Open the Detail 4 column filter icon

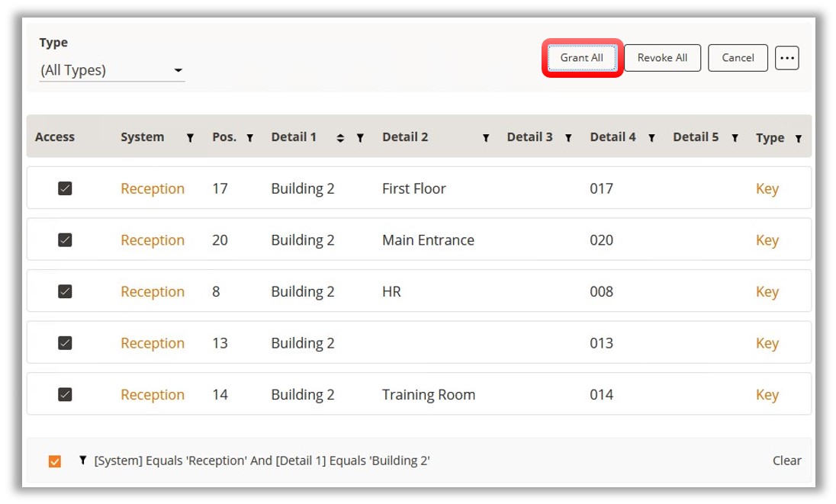pyautogui.click(x=651, y=138)
